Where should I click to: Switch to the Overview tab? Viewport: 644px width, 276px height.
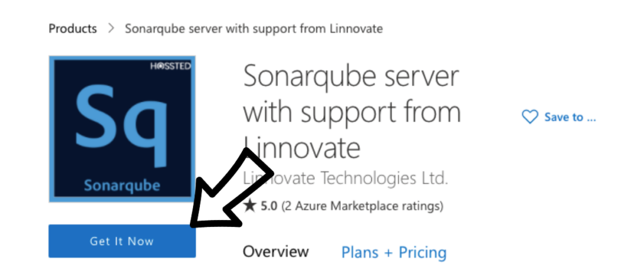275,251
